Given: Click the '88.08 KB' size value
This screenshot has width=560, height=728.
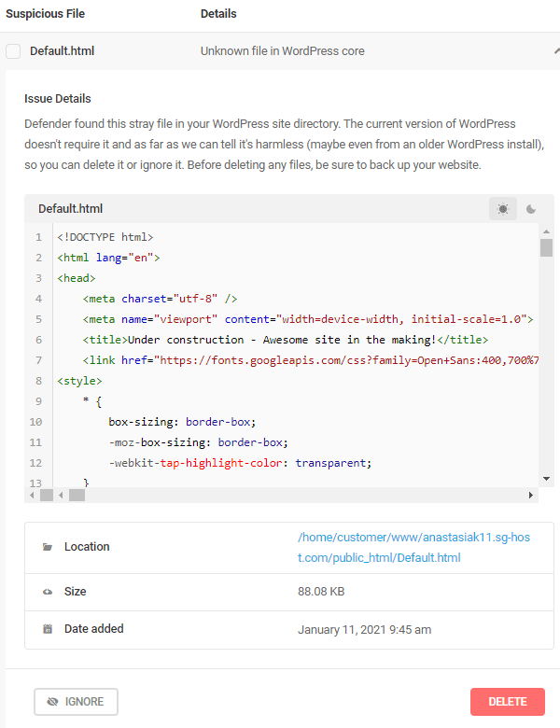Looking at the screenshot, I should pyautogui.click(x=321, y=592).
